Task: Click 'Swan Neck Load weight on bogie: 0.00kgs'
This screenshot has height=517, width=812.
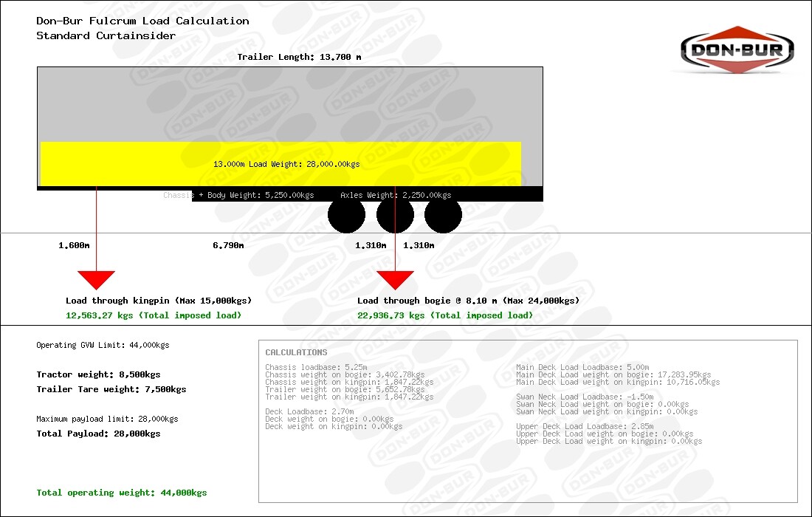Action: tap(602, 404)
